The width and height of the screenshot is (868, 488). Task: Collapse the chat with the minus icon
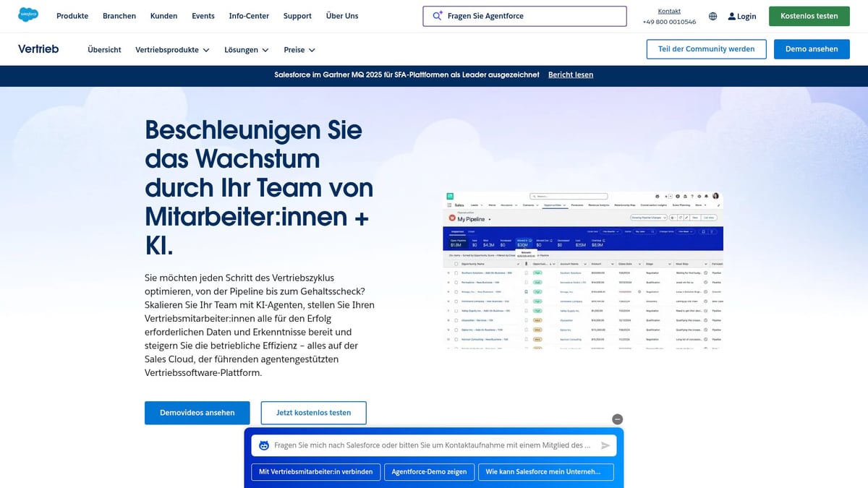point(617,419)
